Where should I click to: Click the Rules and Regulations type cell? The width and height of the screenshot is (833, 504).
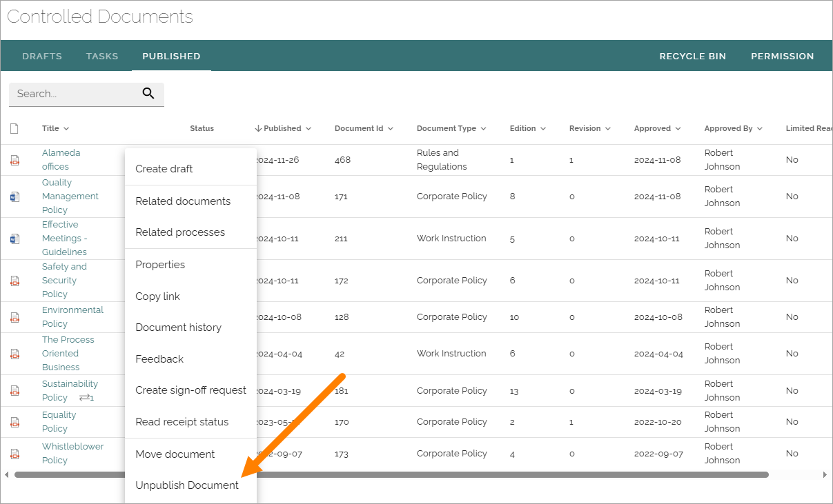442,160
